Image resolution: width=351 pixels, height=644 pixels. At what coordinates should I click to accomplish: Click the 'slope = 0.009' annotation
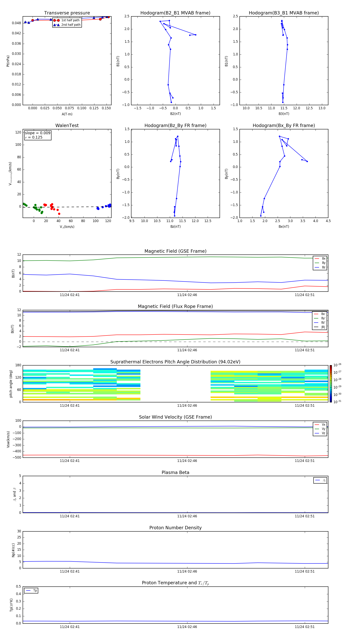point(37,133)
